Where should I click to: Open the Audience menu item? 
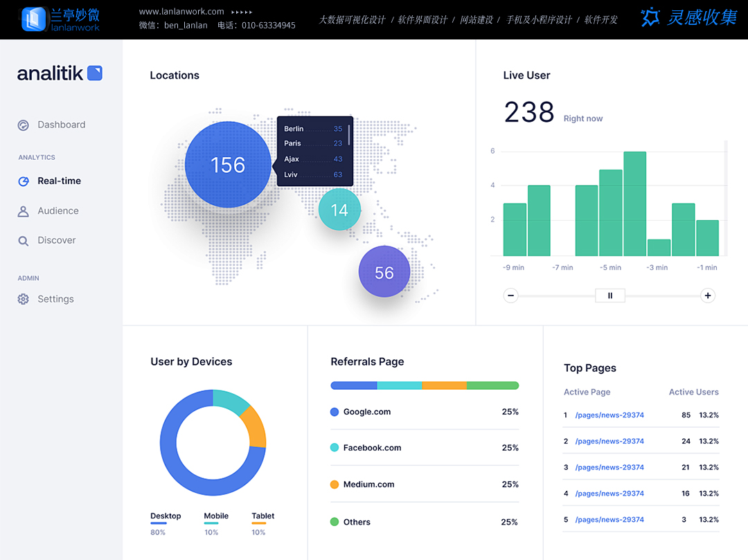pos(58,211)
